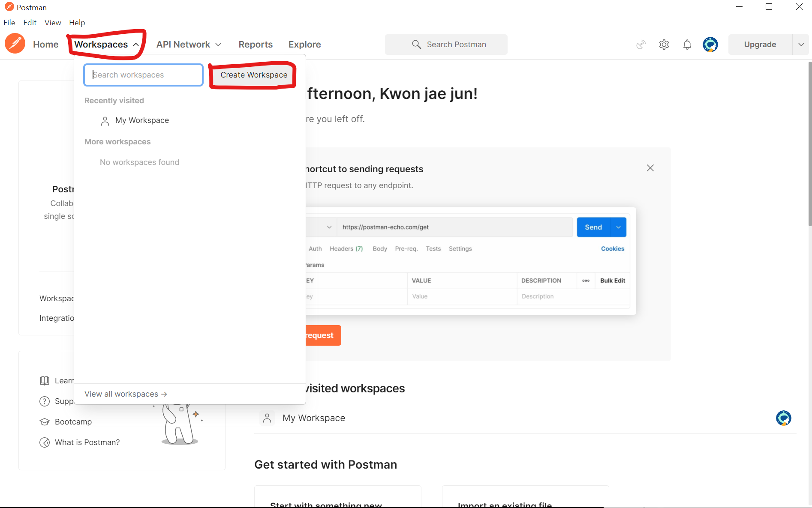Image resolution: width=812 pixels, height=508 pixels.
Task: Click the Search workspaces input field
Action: (144, 75)
